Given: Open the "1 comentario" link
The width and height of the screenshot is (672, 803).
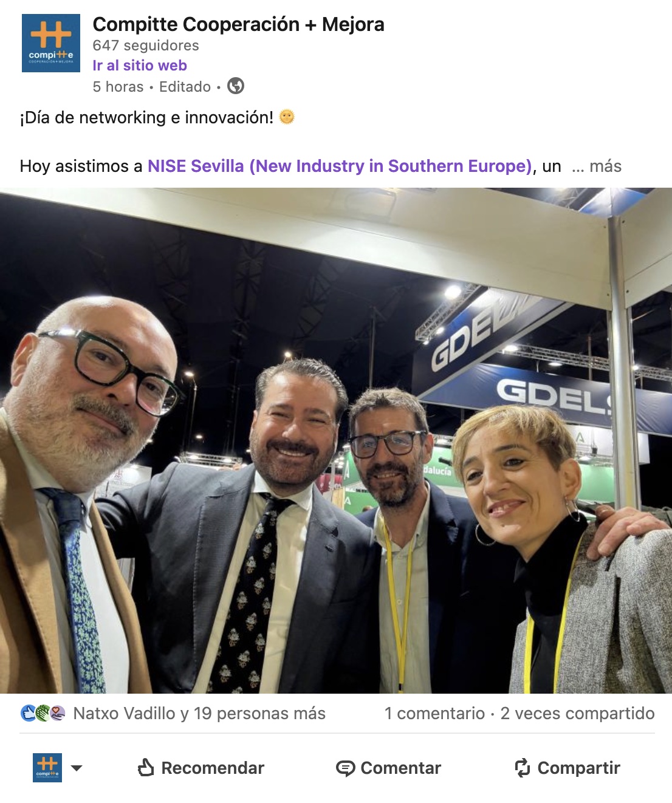Looking at the screenshot, I should (x=434, y=713).
